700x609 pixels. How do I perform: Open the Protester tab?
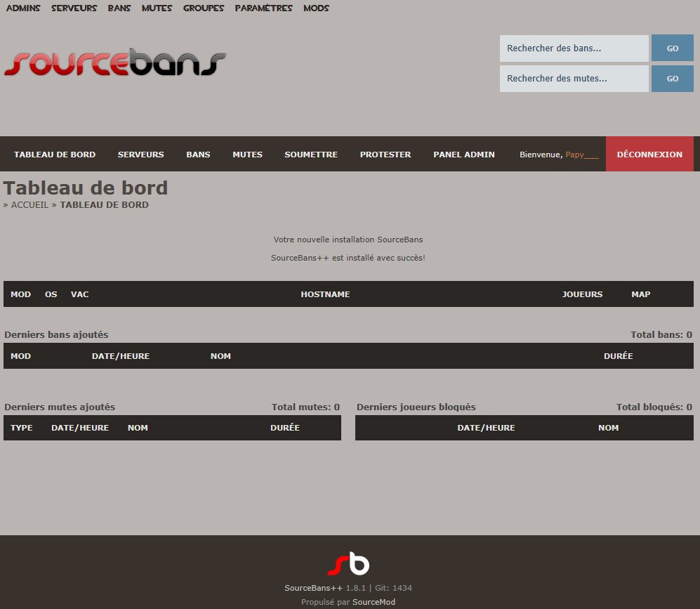[x=385, y=155]
